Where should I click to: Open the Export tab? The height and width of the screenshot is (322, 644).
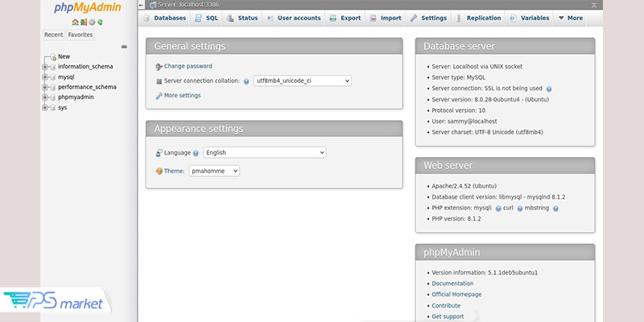pyautogui.click(x=345, y=18)
